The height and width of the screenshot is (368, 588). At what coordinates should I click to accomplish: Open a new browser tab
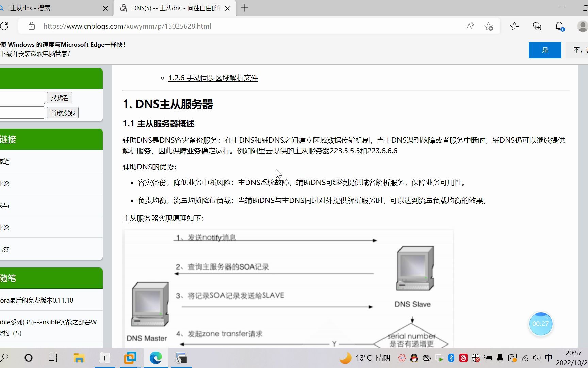tap(244, 8)
